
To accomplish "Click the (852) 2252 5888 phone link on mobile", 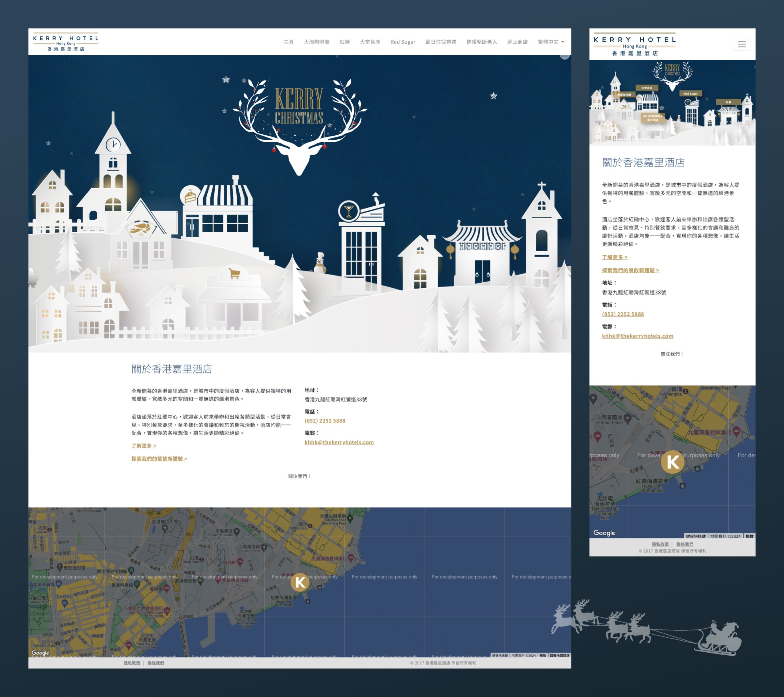I will (x=623, y=314).
